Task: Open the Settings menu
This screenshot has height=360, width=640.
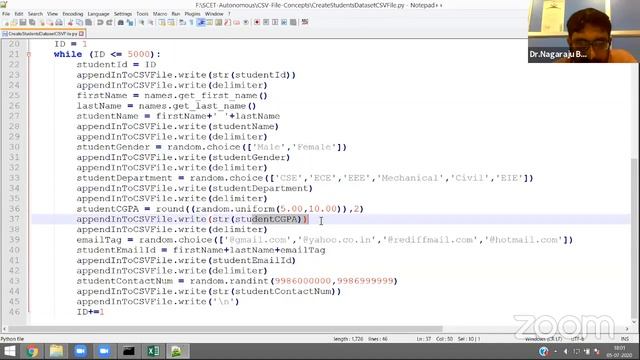Action: click(x=123, y=14)
